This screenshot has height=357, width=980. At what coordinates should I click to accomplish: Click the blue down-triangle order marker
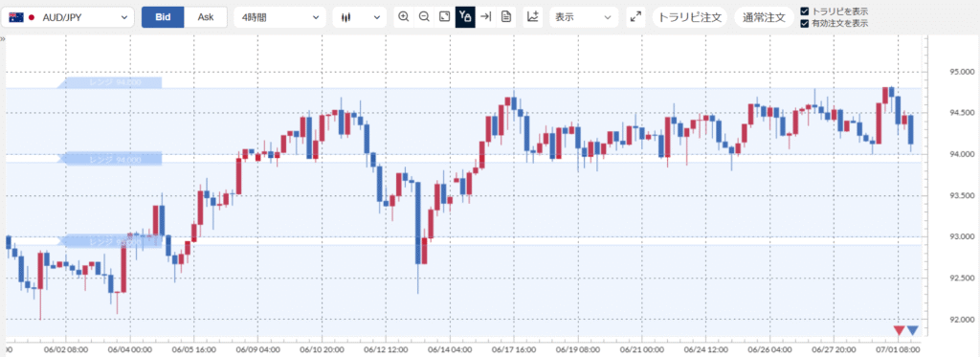(x=912, y=330)
